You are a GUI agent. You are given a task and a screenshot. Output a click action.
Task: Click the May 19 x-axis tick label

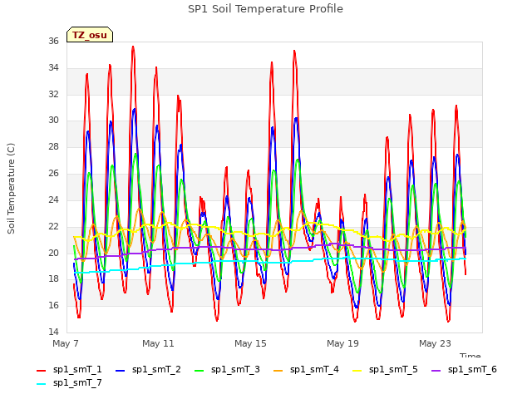tap(342, 343)
